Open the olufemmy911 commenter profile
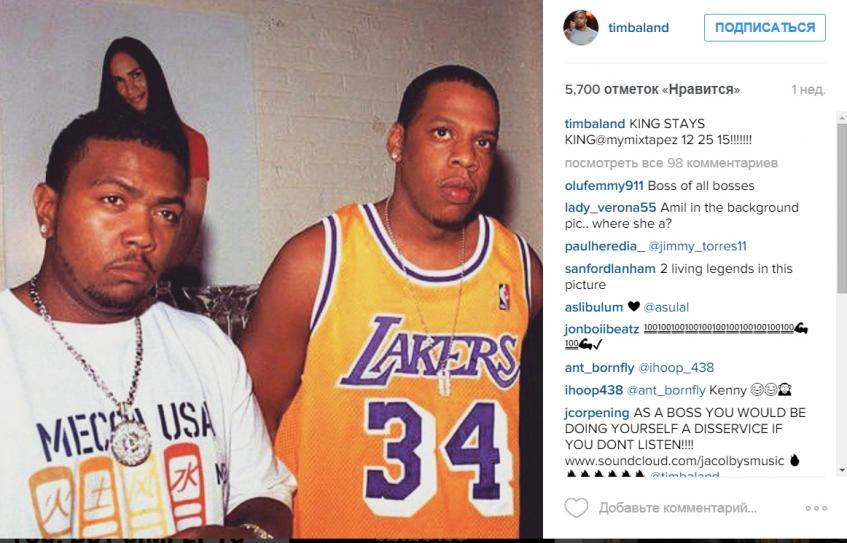Image resolution: width=847 pixels, height=543 pixels. 604,186
